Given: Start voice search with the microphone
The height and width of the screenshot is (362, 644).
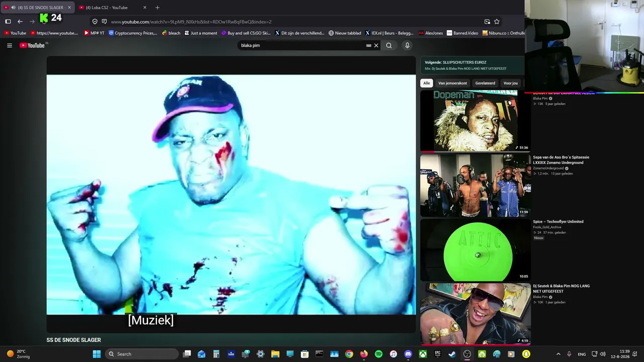Looking at the screenshot, I should point(408,45).
